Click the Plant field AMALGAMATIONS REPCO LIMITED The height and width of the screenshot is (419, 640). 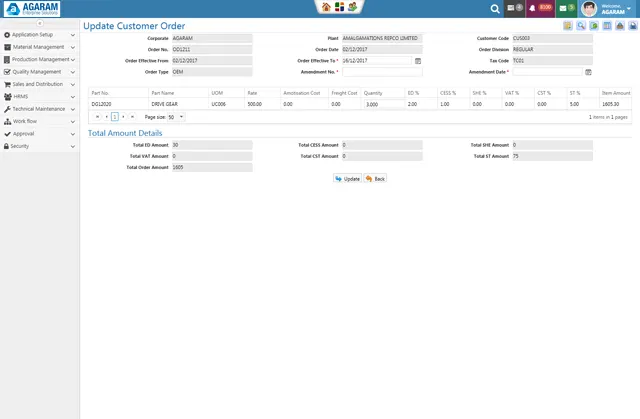pyautogui.click(x=382, y=38)
